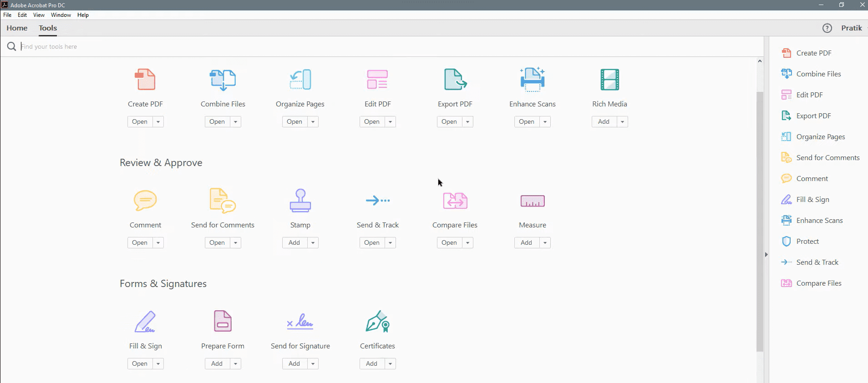This screenshot has height=383, width=868.
Task: Click the Fill & Sign pen icon in grid
Action: click(x=145, y=322)
